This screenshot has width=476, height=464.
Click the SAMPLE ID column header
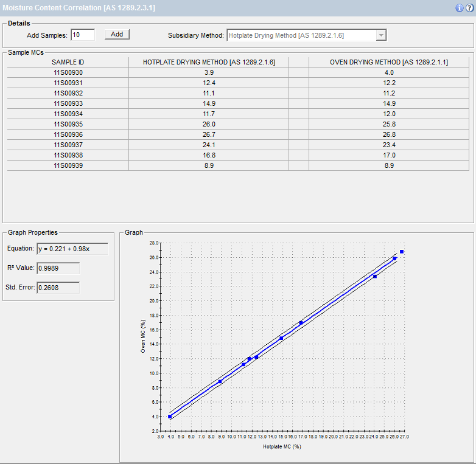[68, 62]
